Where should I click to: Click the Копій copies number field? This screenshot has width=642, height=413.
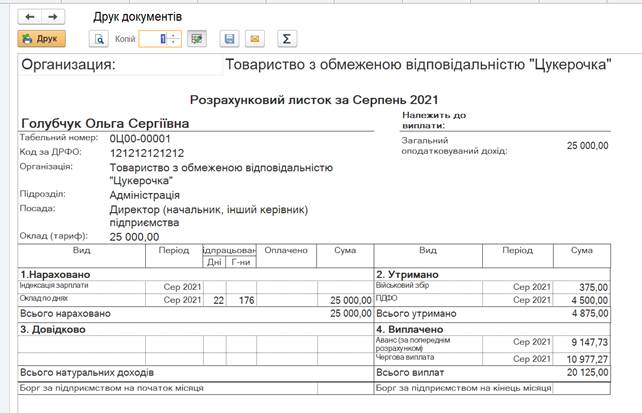(152, 39)
